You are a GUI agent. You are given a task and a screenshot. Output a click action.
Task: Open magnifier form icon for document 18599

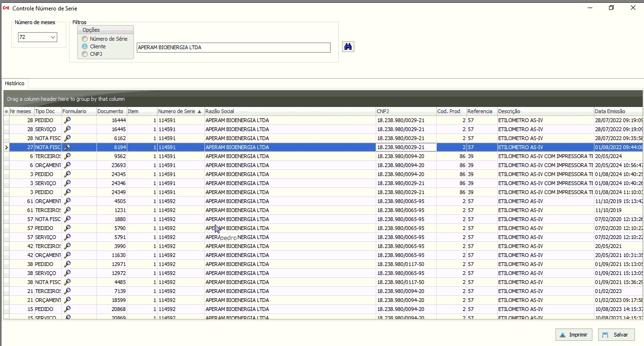[x=67, y=300]
